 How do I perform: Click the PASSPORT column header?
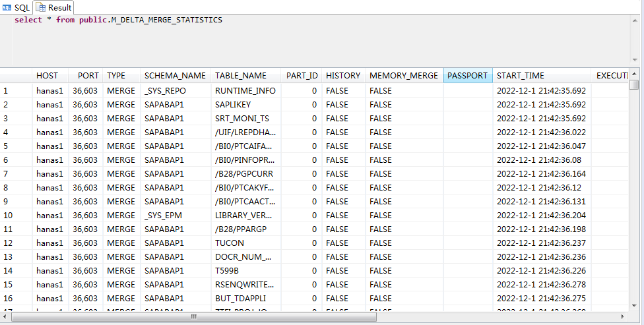(x=468, y=76)
